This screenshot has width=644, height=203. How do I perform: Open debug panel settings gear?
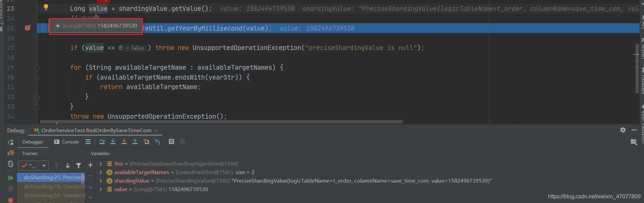(x=623, y=130)
